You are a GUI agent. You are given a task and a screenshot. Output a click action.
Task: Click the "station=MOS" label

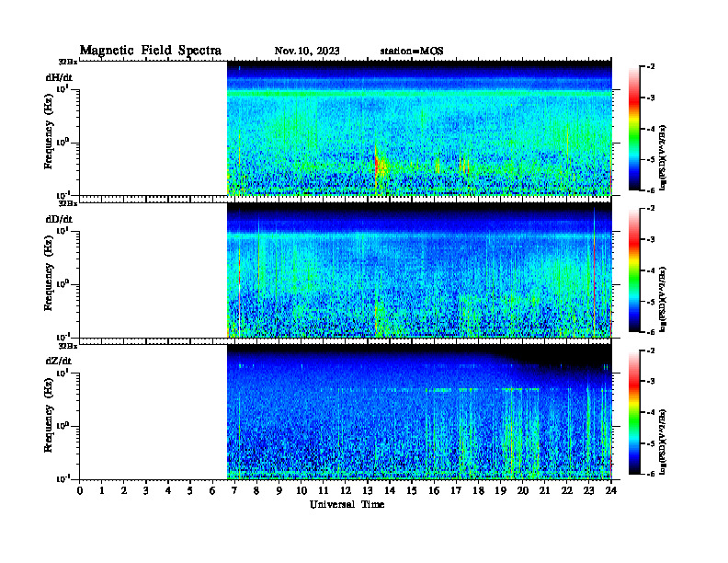[x=412, y=52]
